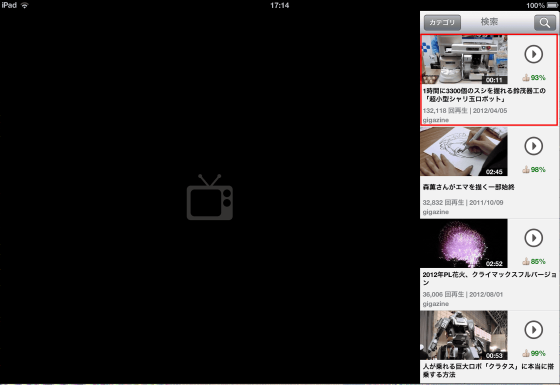The height and width of the screenshot is (385, 560).
Task: Open the purple fireworks thumbnail
Action: pyautogui.click(x=464, y=243)
